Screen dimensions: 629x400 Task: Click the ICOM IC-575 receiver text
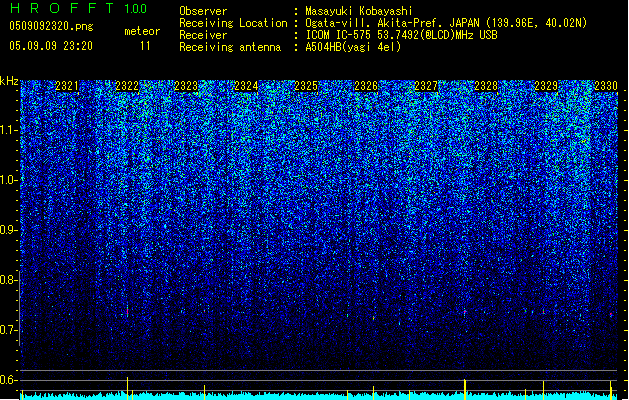(401, 35)
